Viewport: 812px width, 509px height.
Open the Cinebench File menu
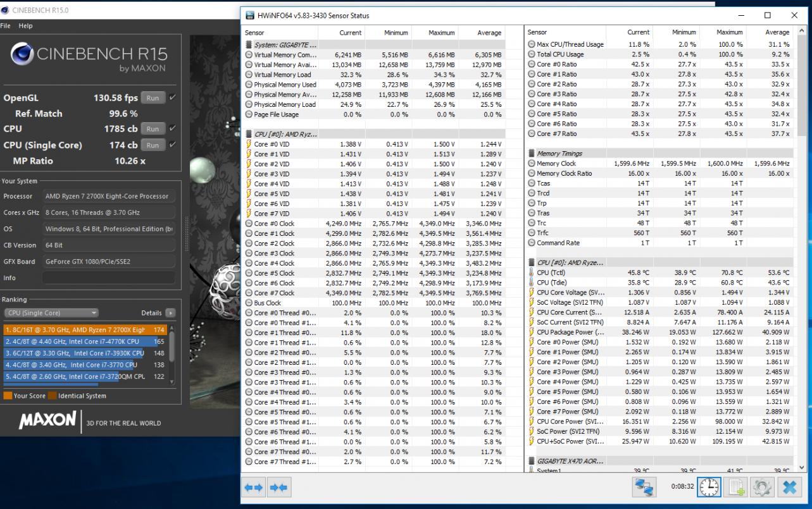[x=5, y=26]
